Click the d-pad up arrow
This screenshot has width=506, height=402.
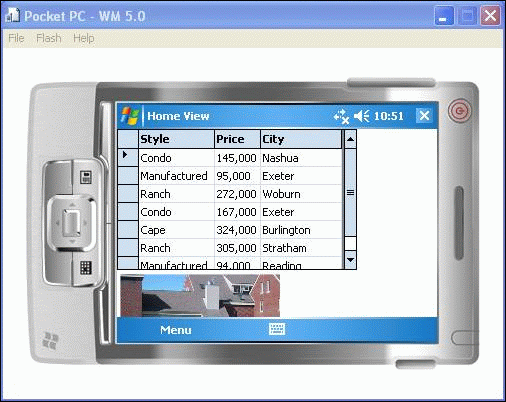[72, 204]
